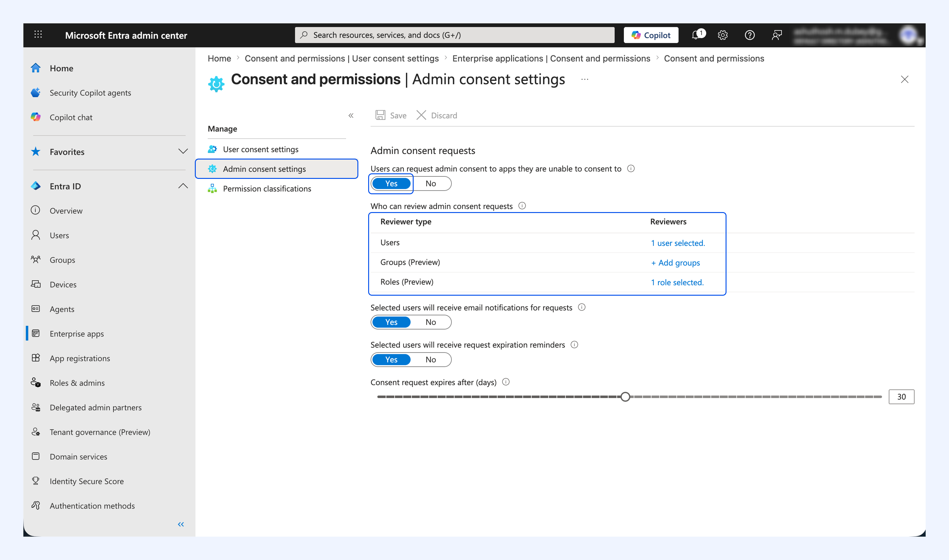Click the '+ Add groups' link
Screen dimensions: 949x560
675,263
